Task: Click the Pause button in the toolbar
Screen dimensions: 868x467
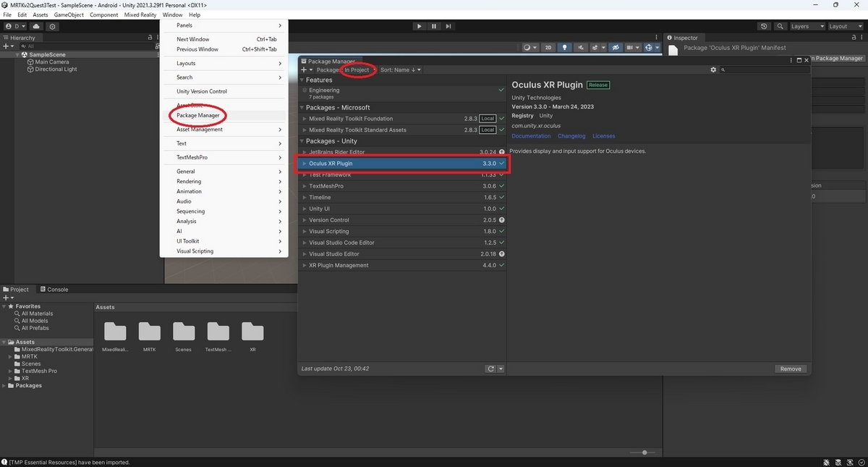Action: tap(434, 26)
